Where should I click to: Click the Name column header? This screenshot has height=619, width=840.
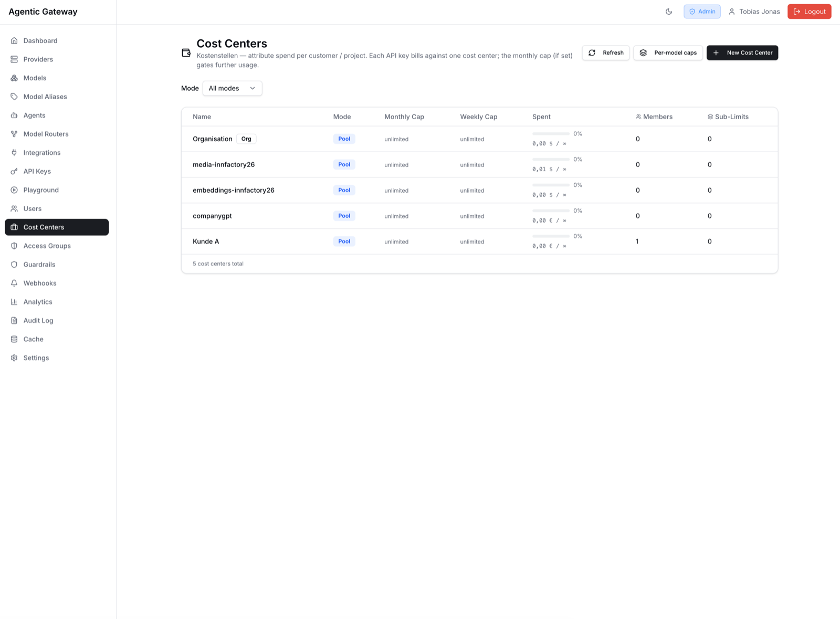[202, 117]
